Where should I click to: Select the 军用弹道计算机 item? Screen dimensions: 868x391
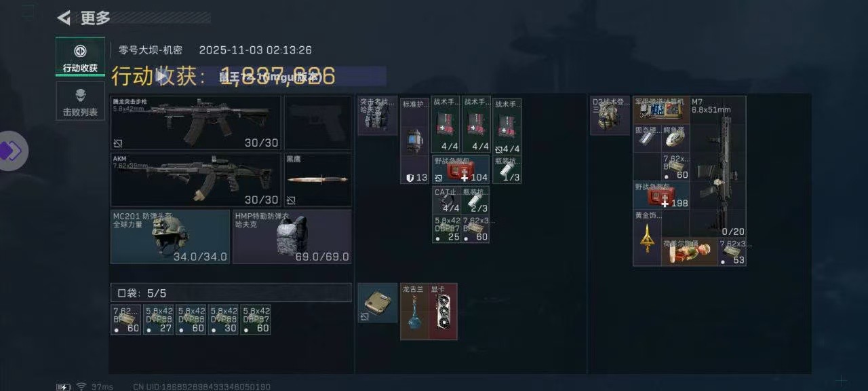[661, 110]
